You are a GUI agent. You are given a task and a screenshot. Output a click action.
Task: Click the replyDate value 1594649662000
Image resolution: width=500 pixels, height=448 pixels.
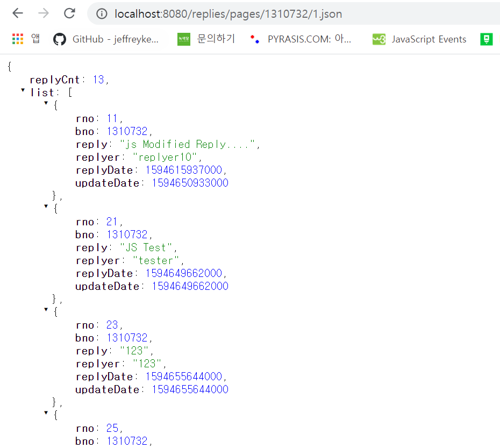tap(184, 273)
